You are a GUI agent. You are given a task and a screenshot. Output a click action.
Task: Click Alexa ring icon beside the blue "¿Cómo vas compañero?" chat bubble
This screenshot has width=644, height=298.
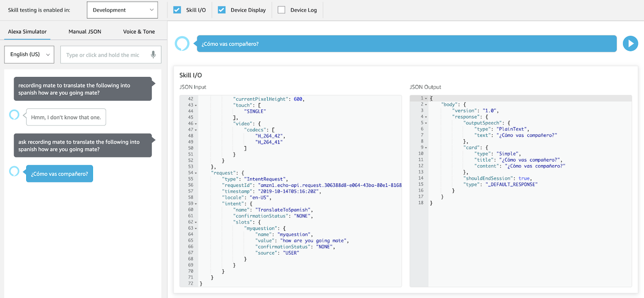tap(14, 172)
